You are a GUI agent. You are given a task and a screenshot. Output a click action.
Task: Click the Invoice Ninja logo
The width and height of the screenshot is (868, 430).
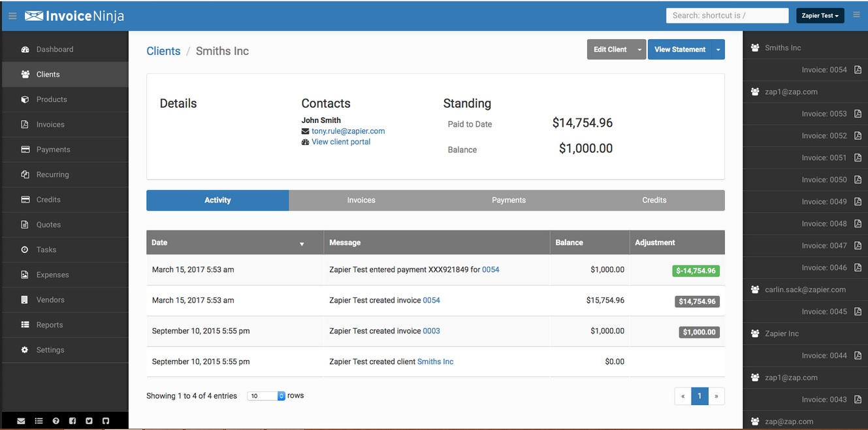(x=74, y=16)
